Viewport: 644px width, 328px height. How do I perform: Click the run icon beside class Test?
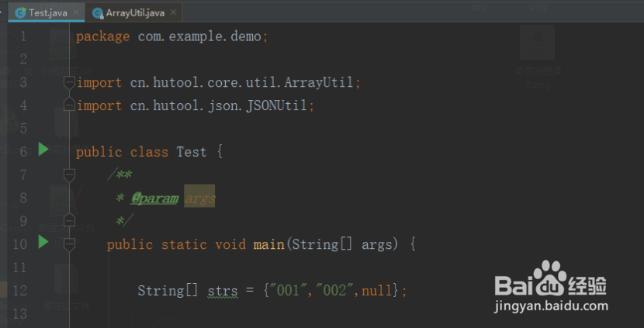point(43,150)
